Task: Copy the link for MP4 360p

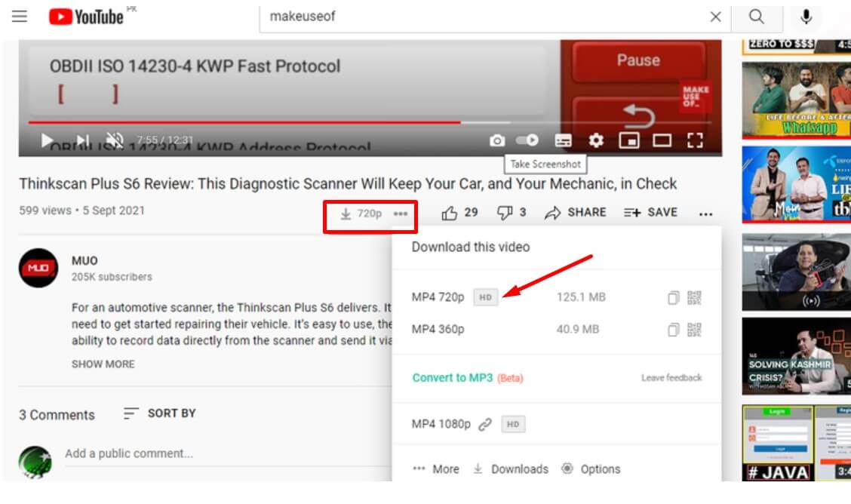Action: [x=673, y=329]
